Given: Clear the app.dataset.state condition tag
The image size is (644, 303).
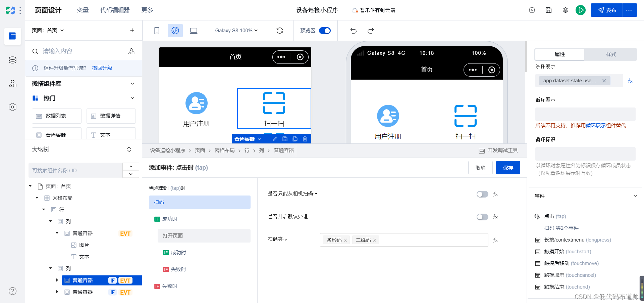Looking at the screenshot, I should pos(604,81).
